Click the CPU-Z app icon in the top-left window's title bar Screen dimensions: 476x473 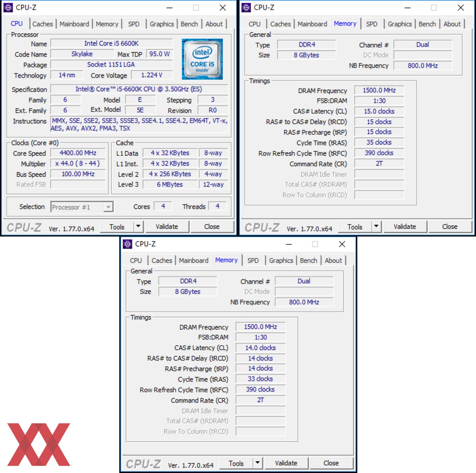click(8, 7)
